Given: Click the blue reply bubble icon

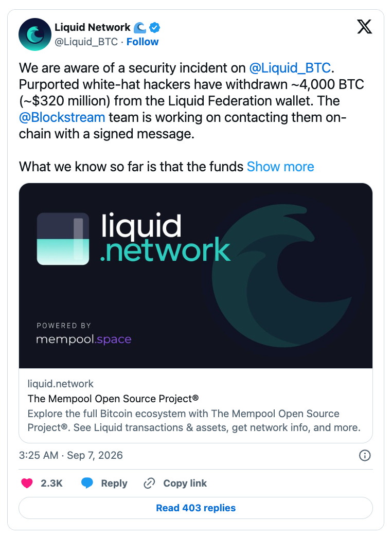Looking at the screenshot, I should pos(87,483).
